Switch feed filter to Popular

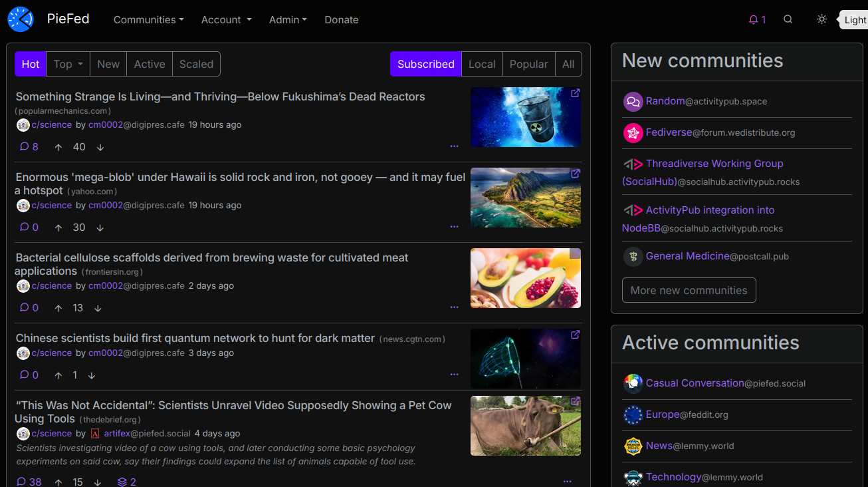528,65
